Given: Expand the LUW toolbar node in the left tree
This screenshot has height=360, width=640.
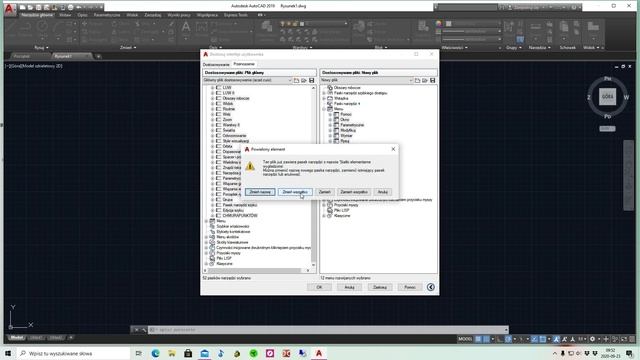Looking at the screenshot, I should coord(212,88).
